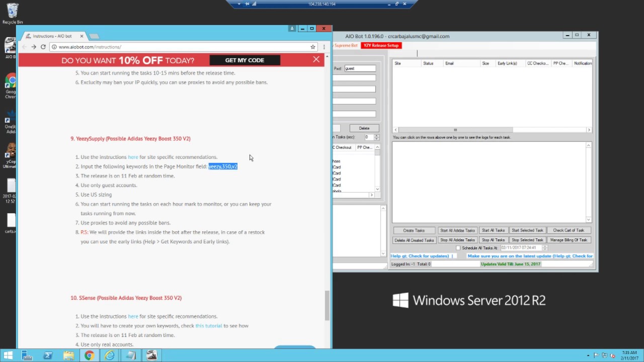Select the Supreme Bot tab
Image resolution: width=644 pixels, height=362 pixels.
point(346,45)
